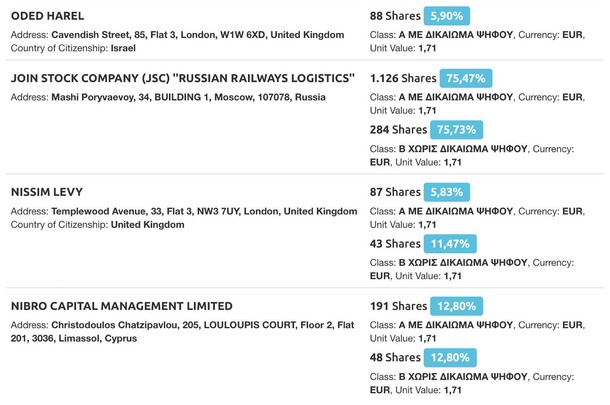Select the 1.126 Shares count

click(405, 78)
